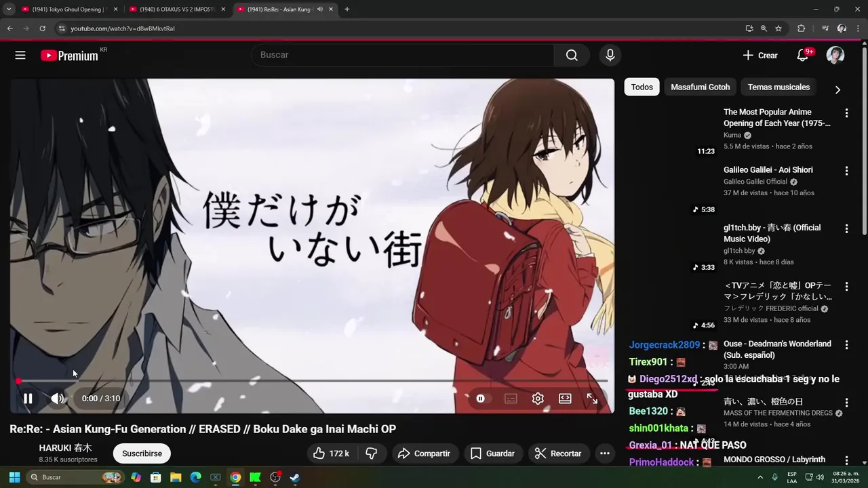The image size is (868, 488).
Task: Open the zoom magnifier in address bar
Action: [764, 28]
